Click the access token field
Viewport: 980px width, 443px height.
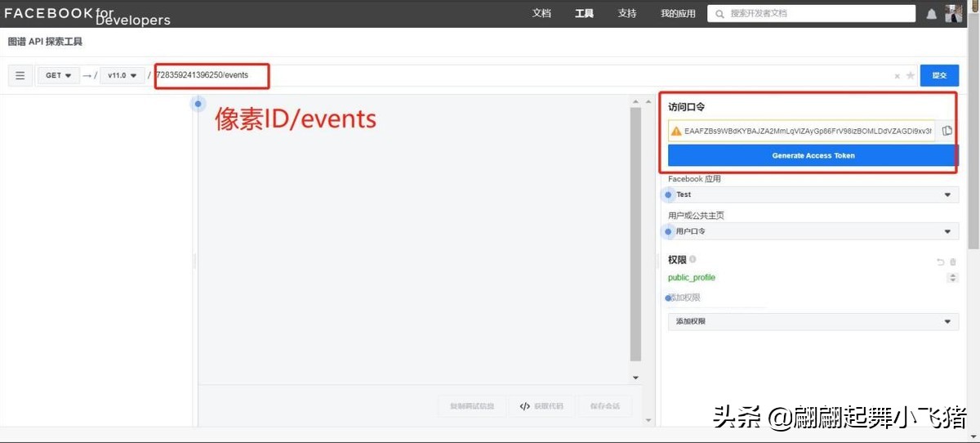[802, 131]
